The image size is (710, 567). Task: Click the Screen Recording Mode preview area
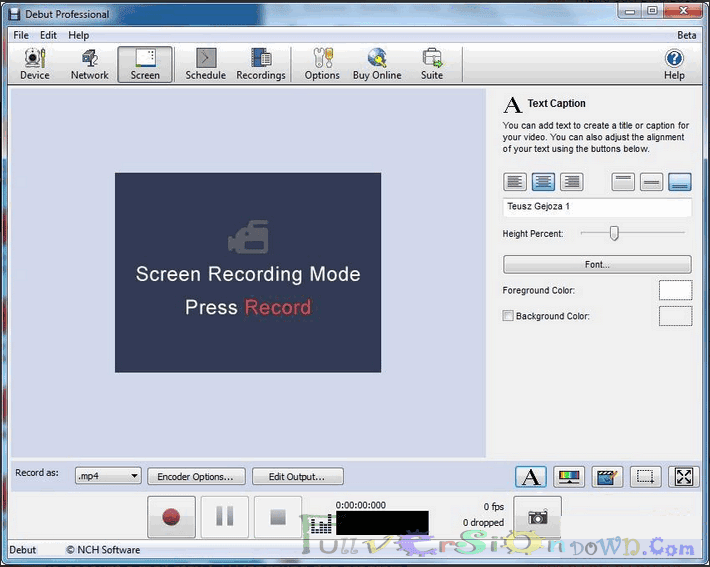coord(248,273)
